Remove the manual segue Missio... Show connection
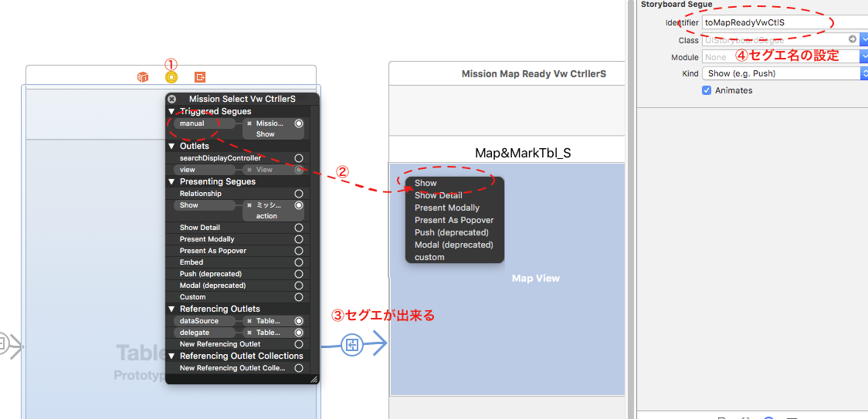 (x=249, y=123)
